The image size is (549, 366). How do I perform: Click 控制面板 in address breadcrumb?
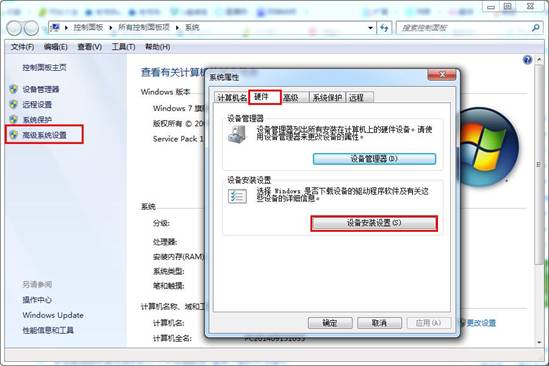pos(88,27)
